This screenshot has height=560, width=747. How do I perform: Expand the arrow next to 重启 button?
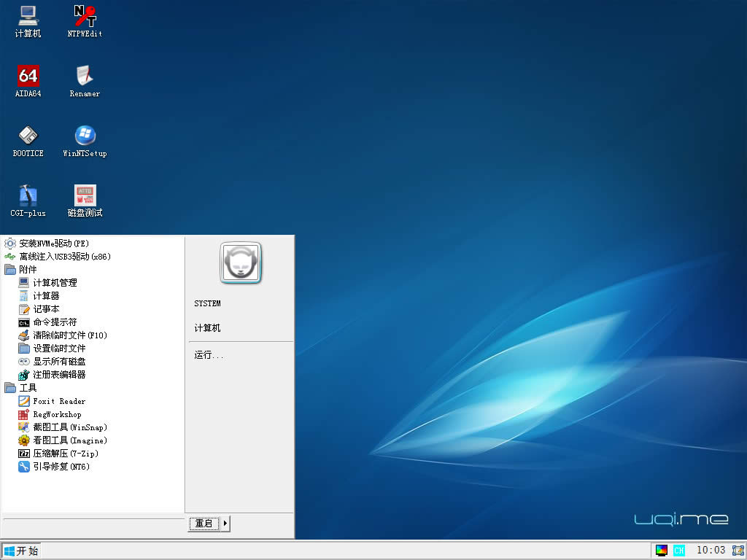(x=225, y=524)
